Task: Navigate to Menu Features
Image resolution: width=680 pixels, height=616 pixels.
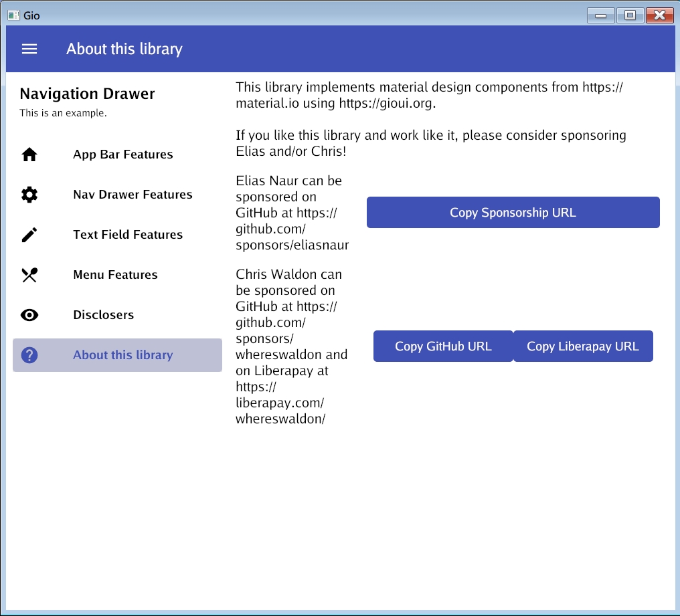Action: pyautogui.click(x=115, y=275)
